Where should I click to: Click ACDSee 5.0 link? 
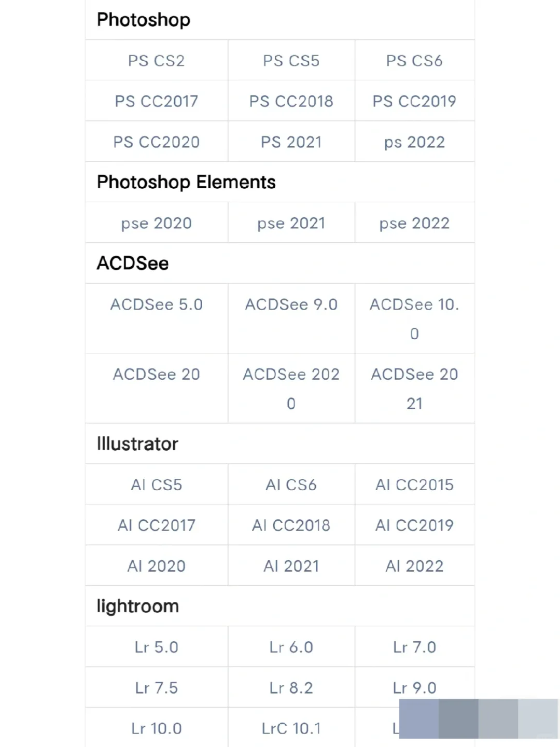coord(157,305)
